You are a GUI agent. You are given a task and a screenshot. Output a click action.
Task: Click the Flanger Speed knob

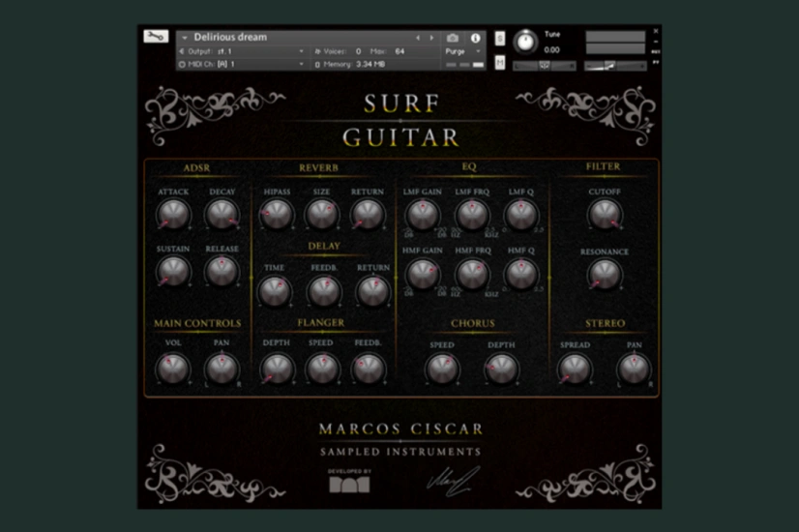point(321,369)
